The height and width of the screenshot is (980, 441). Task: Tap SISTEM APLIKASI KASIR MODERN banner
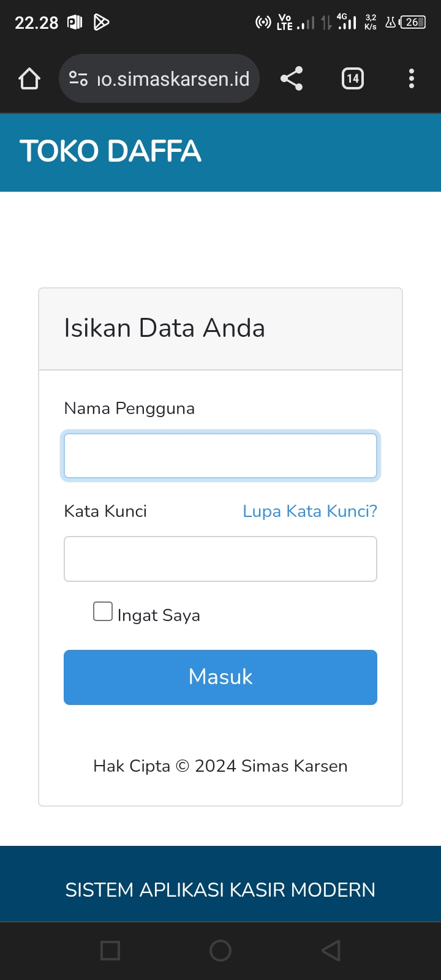coord(221,890)
